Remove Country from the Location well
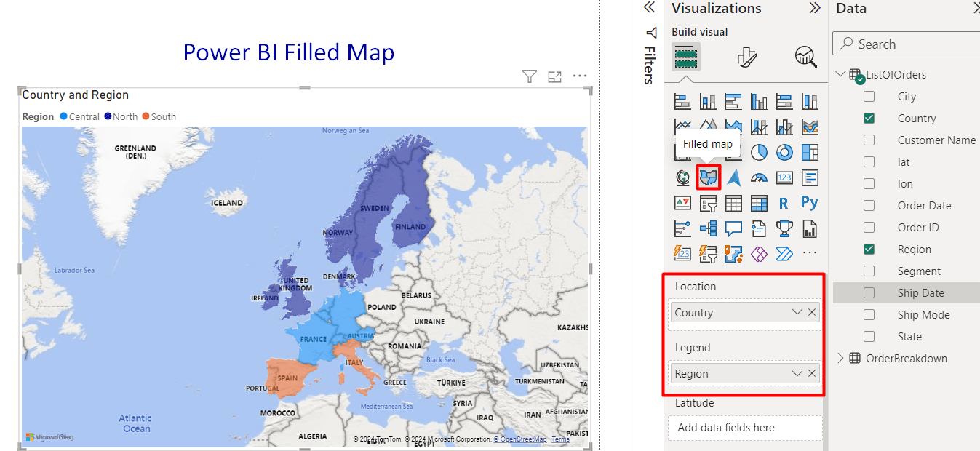Screen dimensions: 980x451 (812, 312)
